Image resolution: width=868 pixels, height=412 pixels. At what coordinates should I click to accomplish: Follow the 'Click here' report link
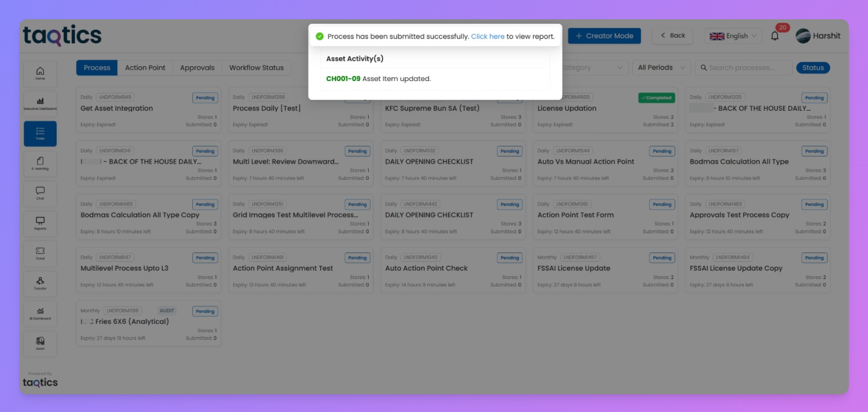(488, 36)
